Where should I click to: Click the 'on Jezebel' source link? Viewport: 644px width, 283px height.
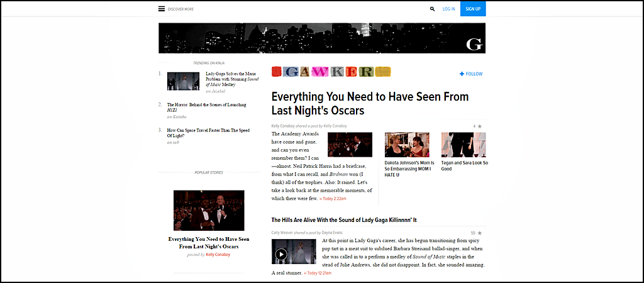[x=216, y=91]
